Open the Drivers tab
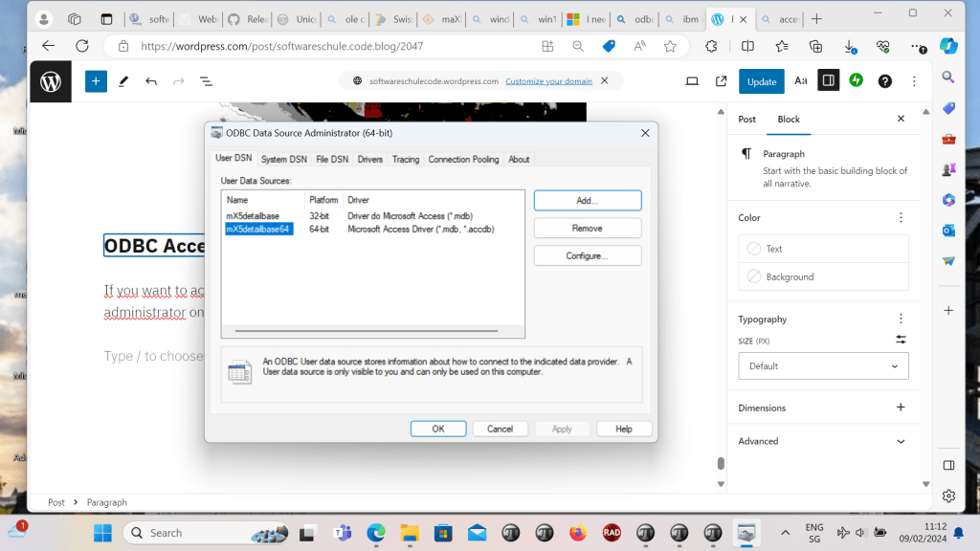This screenshot has width=980, height=551. tap(369, 160)
